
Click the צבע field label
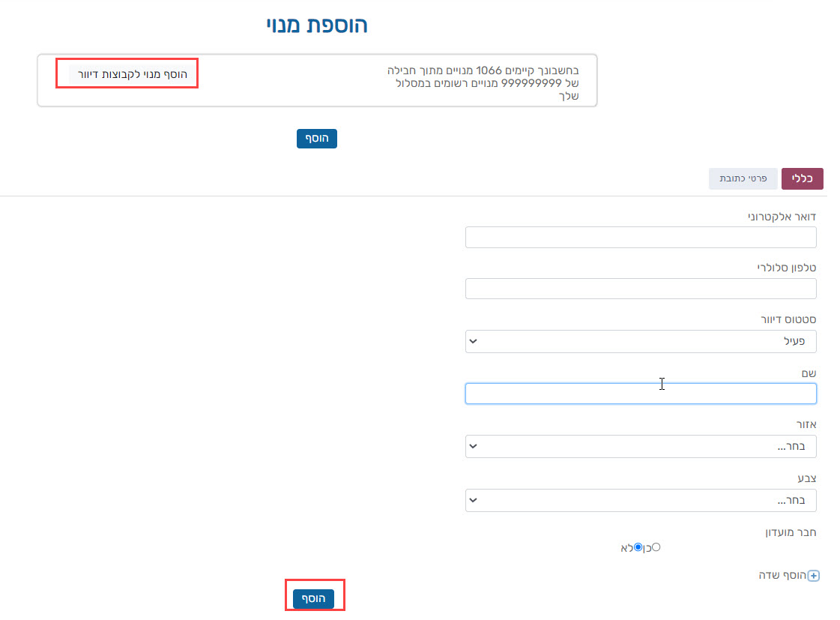[806, 478]
